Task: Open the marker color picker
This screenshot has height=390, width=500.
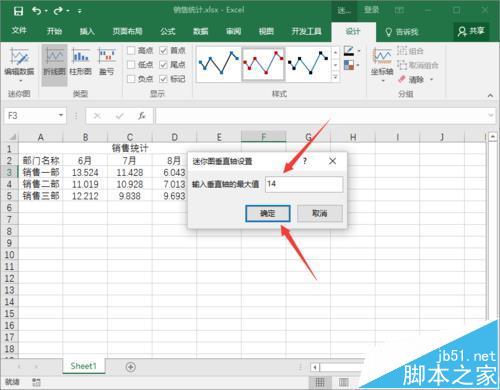Action: tap(349, 65)
